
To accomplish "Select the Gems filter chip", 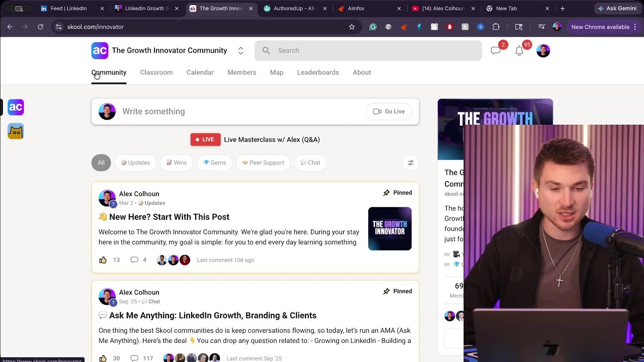I will (214, 162).
